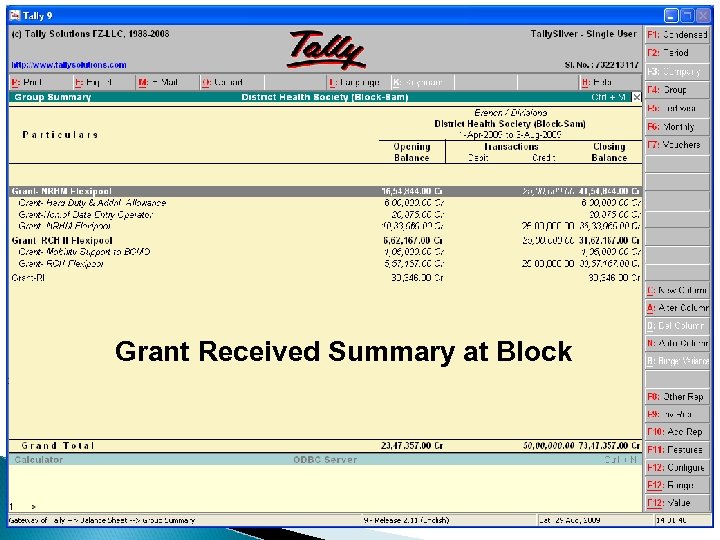Click closing balance 31,62,167.00 Cr
The height and width of the screenshot is (540, 720).
click(x=609, y=241)
